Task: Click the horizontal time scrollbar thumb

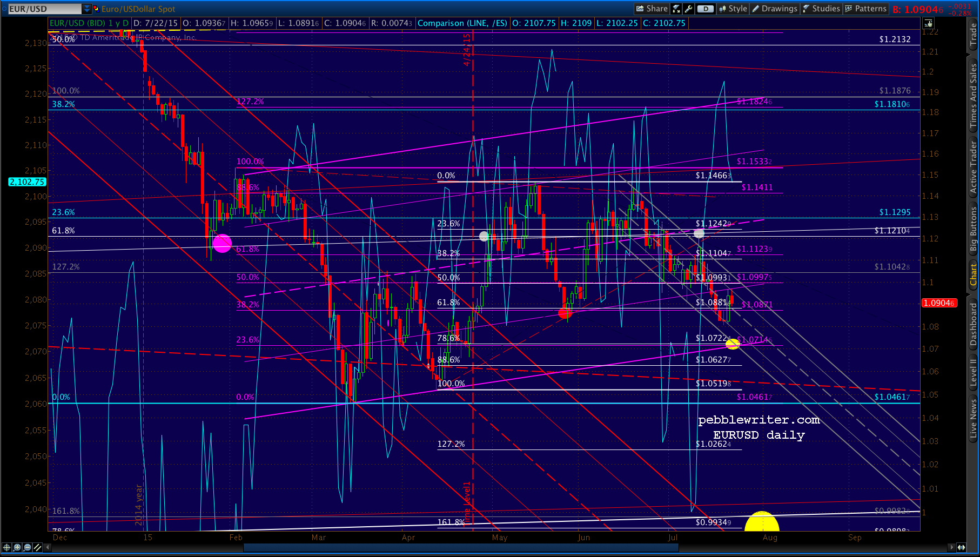Action: coord(461,547)
